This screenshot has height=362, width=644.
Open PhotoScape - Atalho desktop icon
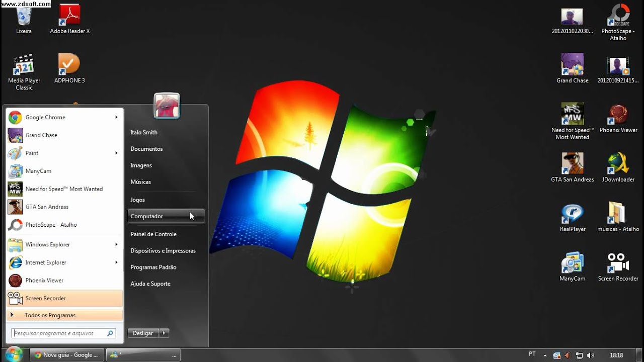(618, 23)
